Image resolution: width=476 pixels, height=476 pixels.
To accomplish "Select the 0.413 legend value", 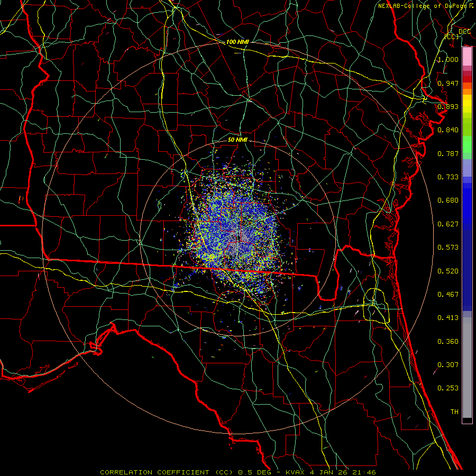I will click(x=448, y=318).
